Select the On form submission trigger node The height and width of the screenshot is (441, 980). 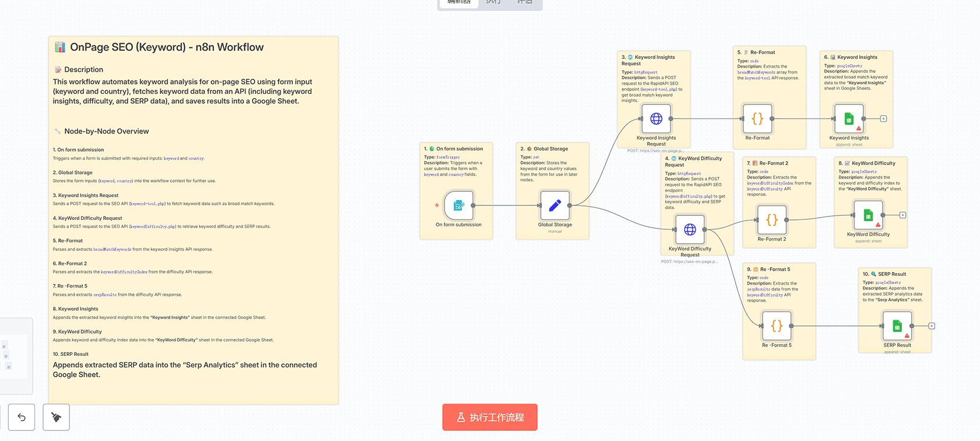(459, 205)
